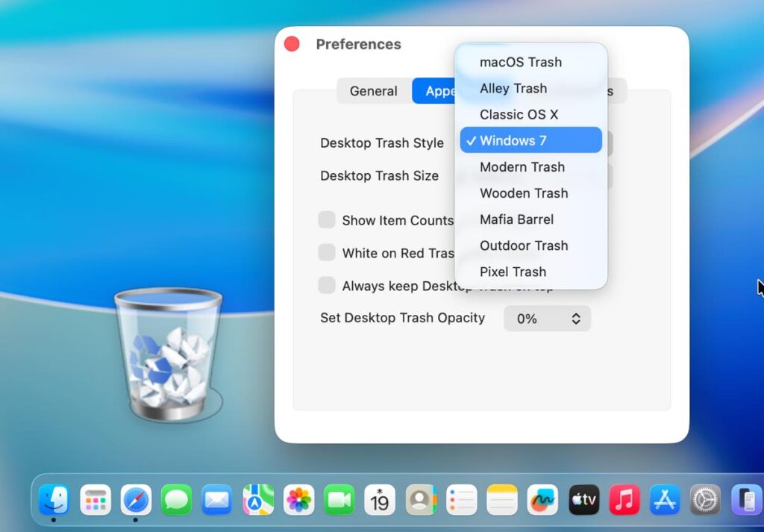Select the macOS Trash style option
Viewport: 764px width, 532px height.
520,62
